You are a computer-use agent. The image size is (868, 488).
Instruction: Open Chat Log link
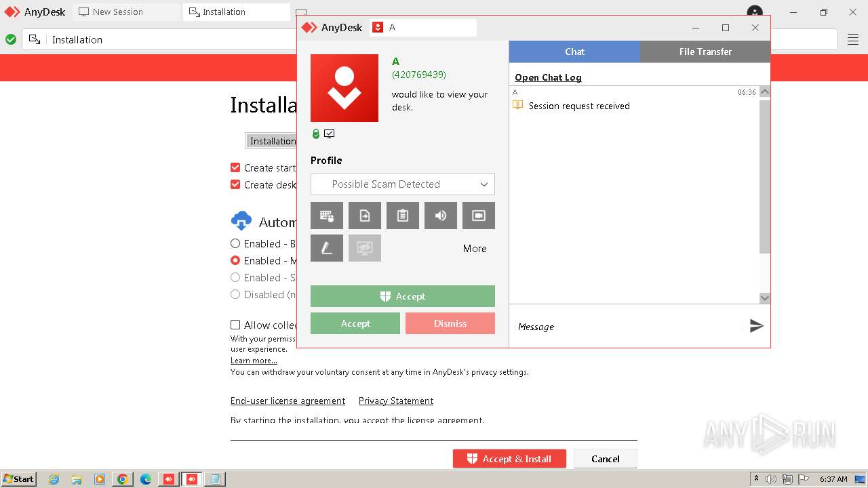(x=548, y=77)
